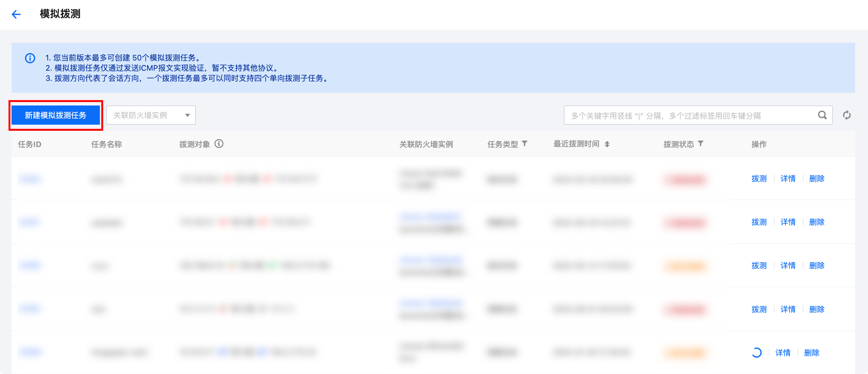Image resolution: width=868 pixels, height=374 pixels.
Task: Open the 关联防火墙实例 dropdown
Action: point(145,115)
